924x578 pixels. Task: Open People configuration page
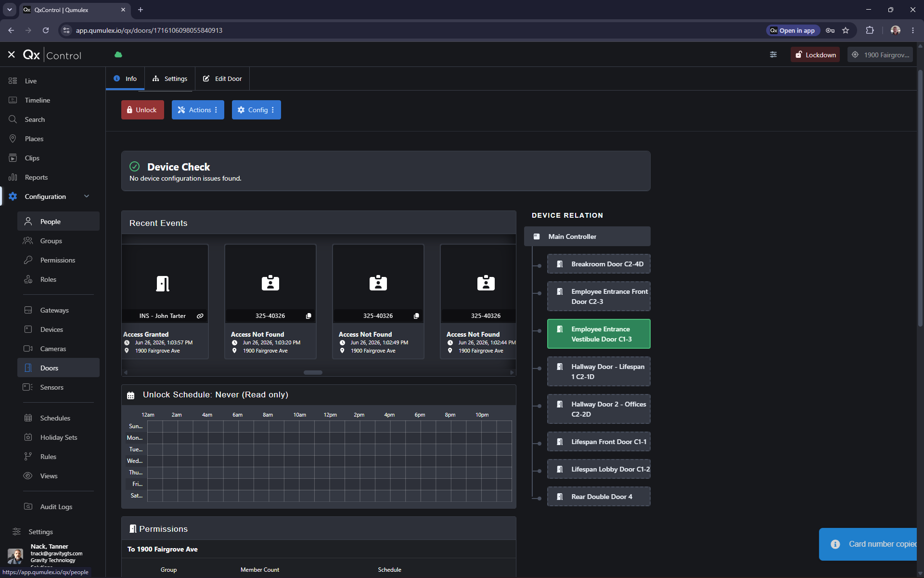pyautogui.click(x=58, y=222)
